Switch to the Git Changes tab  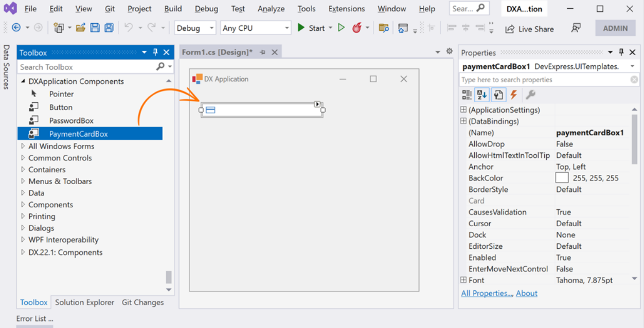click(142, 302)
